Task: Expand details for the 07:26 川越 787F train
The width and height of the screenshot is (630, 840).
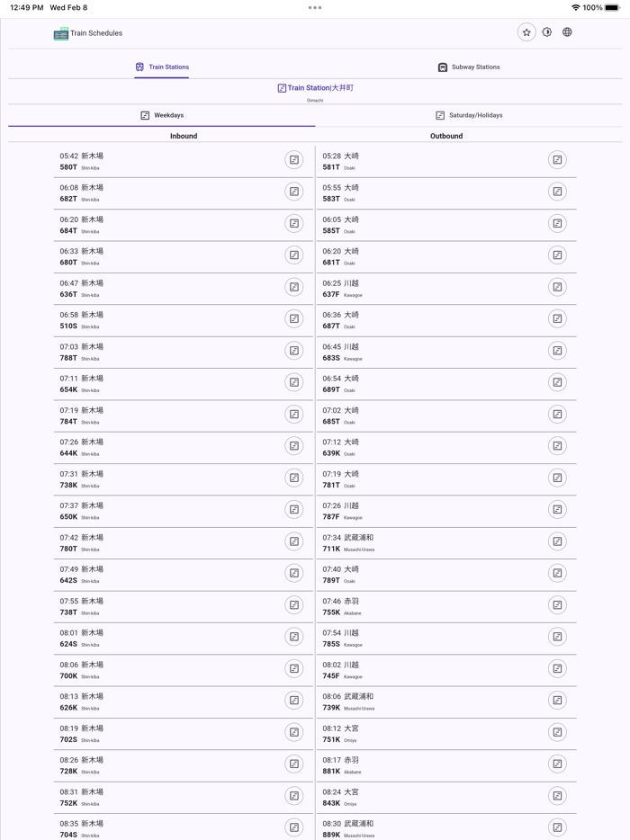Action: [x=558, y=509]
